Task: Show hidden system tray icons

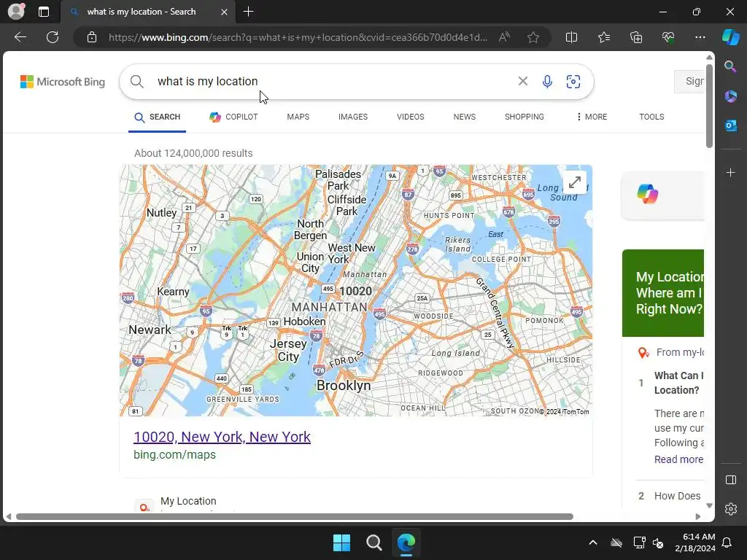Action: pyautogui.click(x=592, y=542)
